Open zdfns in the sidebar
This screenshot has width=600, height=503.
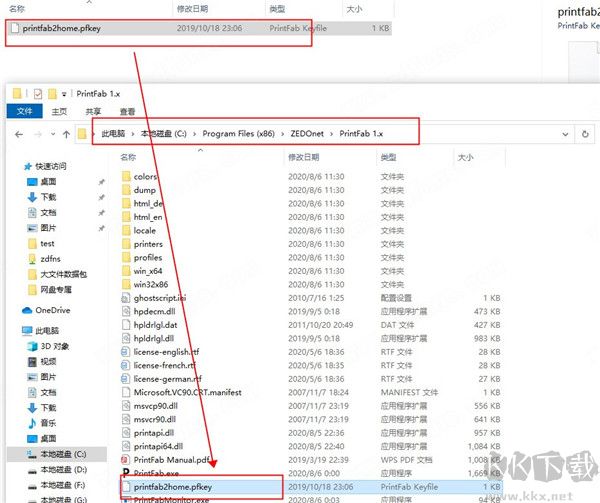pos(51,259)
